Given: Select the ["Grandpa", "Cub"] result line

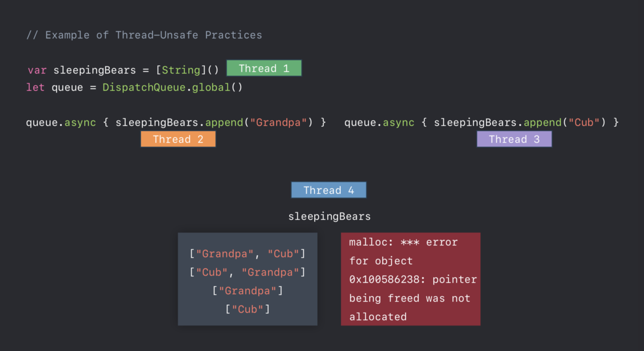Looking at the screenshot, I should (x=247, y=254).
